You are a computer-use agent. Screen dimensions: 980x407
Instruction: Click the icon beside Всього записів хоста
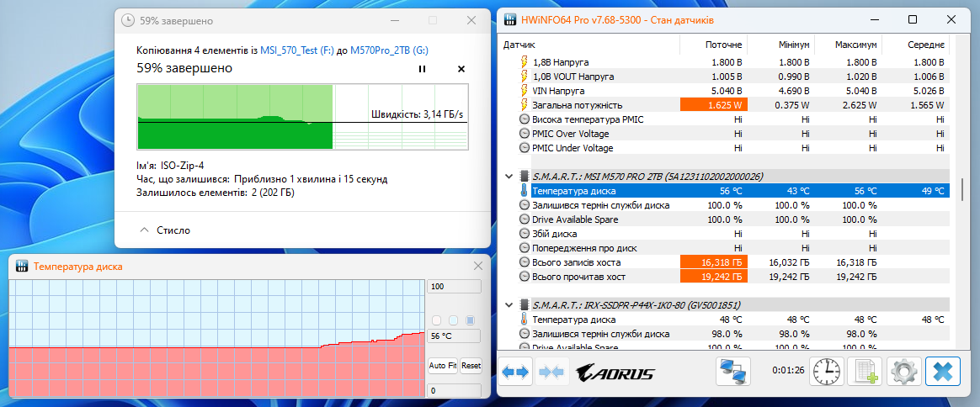pyautogui.click(x=524, y=262)
